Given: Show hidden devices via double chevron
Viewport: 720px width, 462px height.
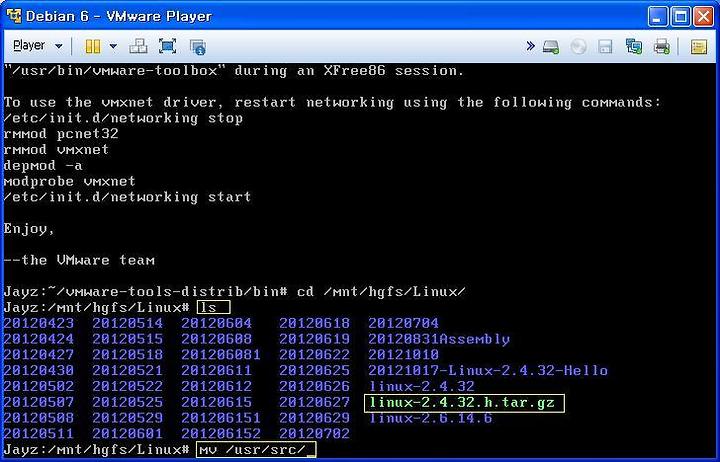Looking at the screenshot, I should [x=530, y=45].
